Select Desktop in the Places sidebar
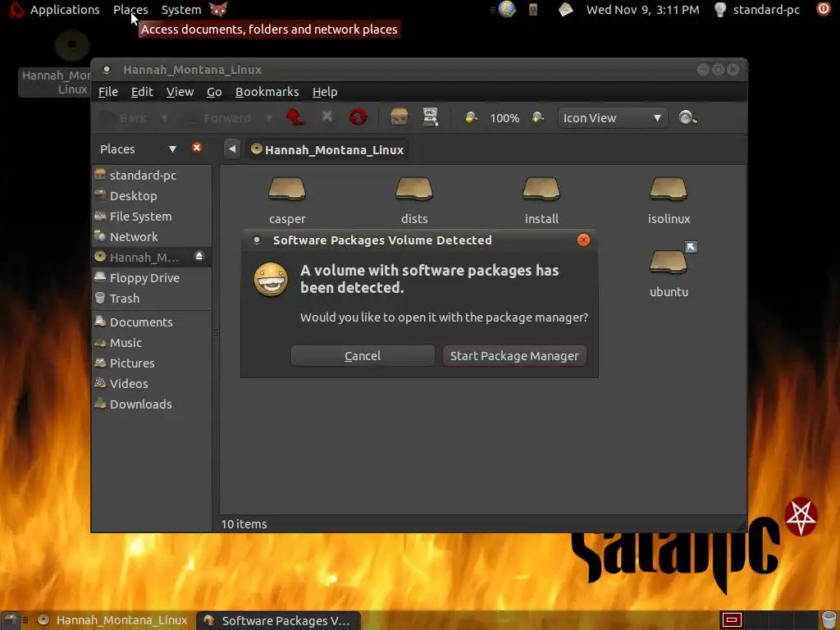The width and height of the screenshot is (840, 630). coord(152,195)
